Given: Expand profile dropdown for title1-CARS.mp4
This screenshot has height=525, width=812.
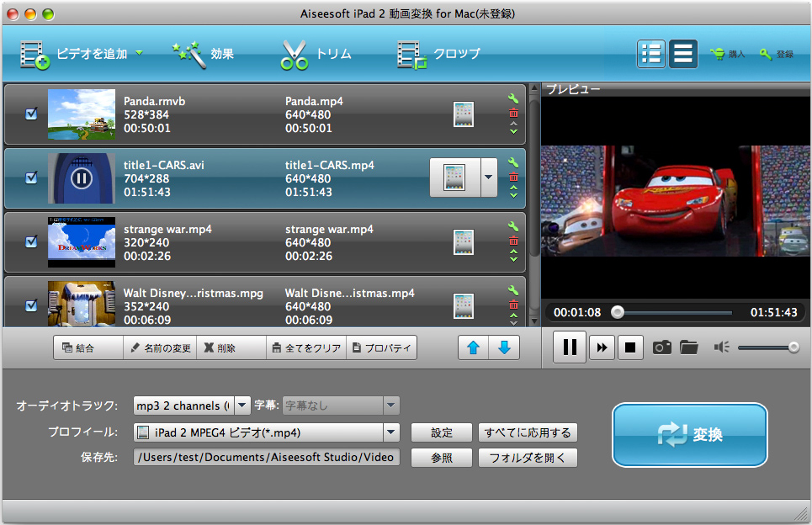Looking at the screenshot, I should [489, 178].
